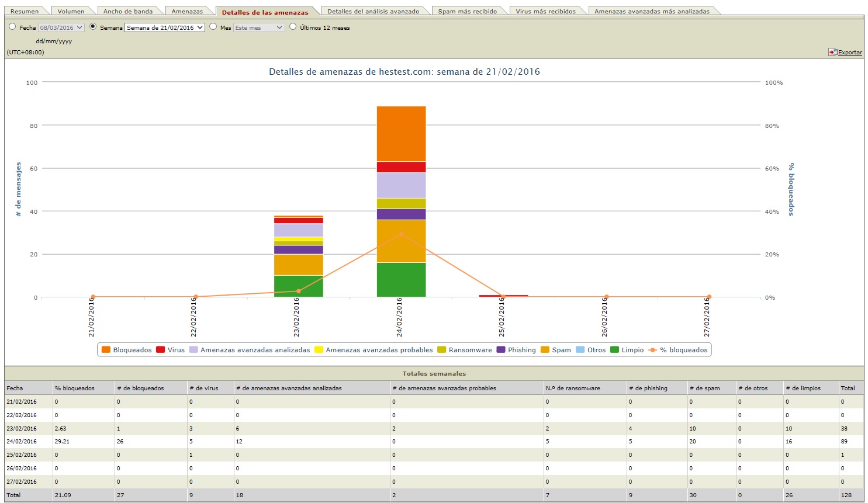This screenshot has width=868, height=503.
Task: Expand the Este mes dropdown
Action: tap(259, 27)
